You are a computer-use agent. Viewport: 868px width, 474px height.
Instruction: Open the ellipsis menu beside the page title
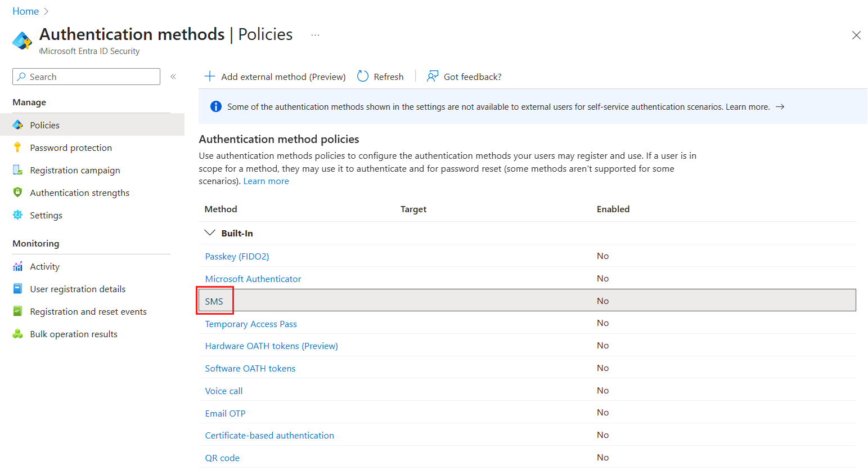coord(315,34)
